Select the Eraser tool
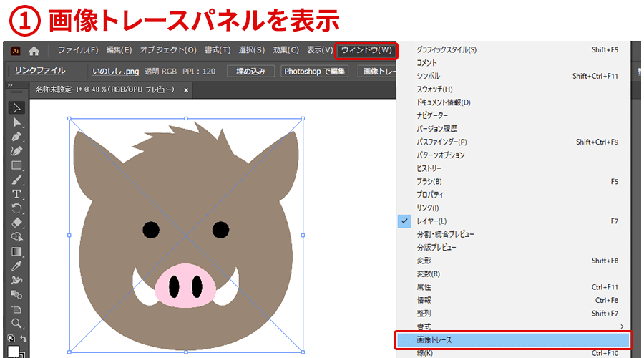Image resolution: width=644 pixels, height=358 pixels. click(16, 223)
